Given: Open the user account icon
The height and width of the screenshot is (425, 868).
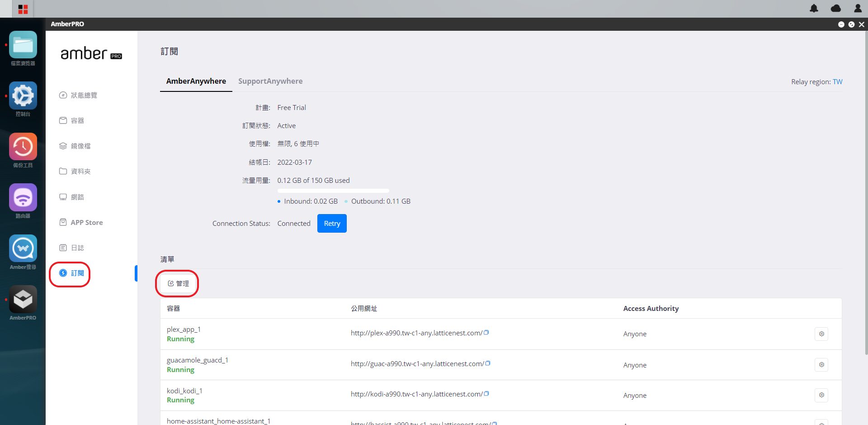Looking at the screenshot, I should tap(858, 8).
